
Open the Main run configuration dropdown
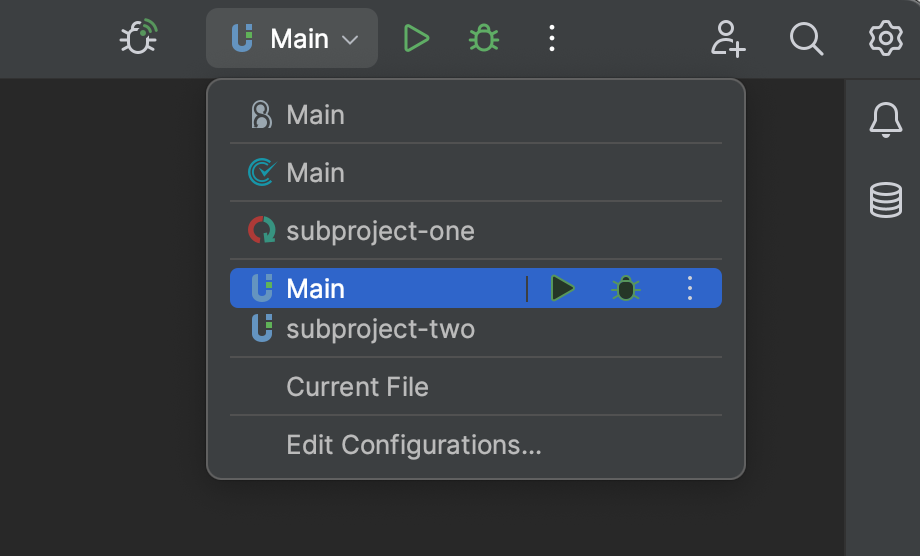[292, 39]
